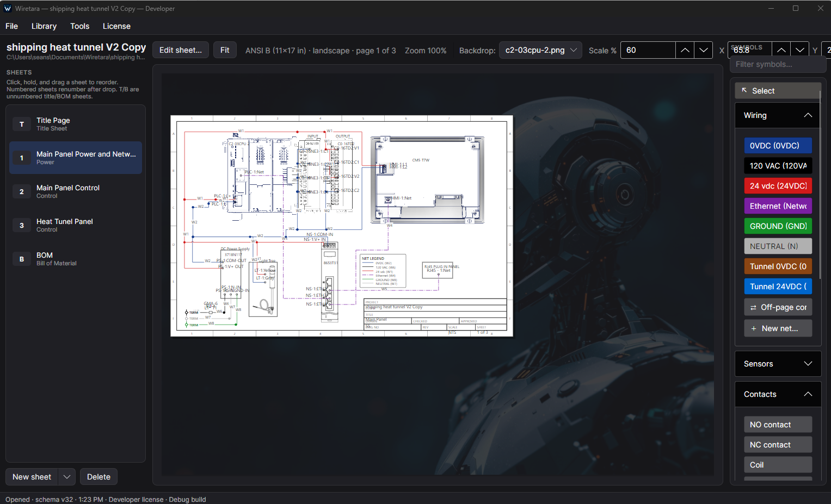This screenshot has width=831, height=504.
Task: Select the Coil symbol
Action: tap(778, 465)
